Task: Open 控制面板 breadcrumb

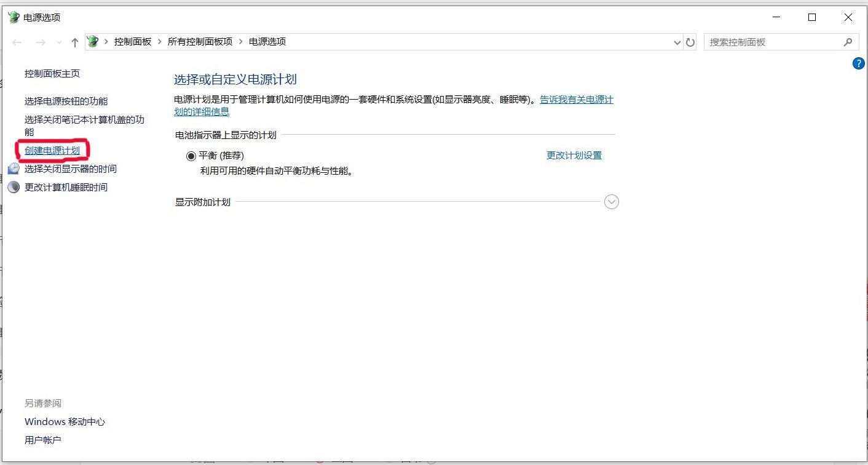Action: click(x=133, y=41)
